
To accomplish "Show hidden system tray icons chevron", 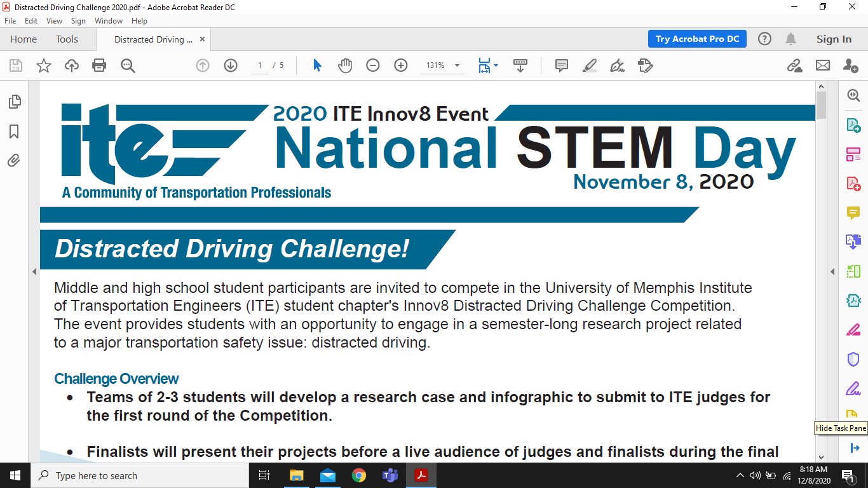I will pos(740,475).
